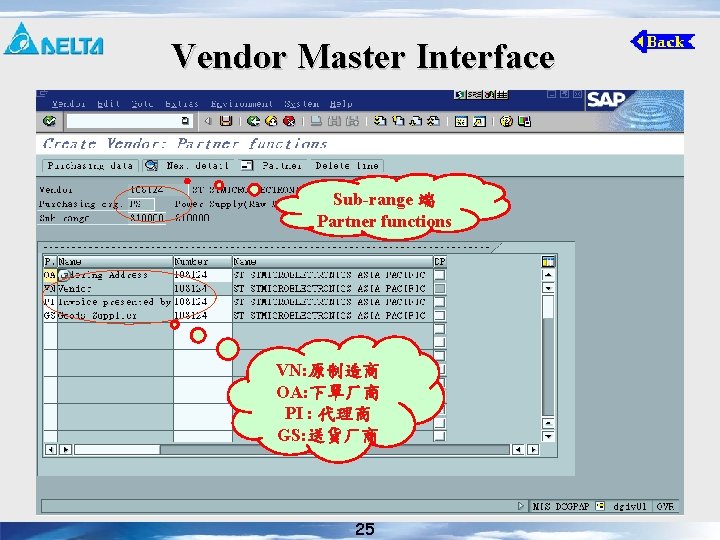The width and height of the screenshot is (720, 540).
Task: Click the Find Next binoculars icon
Action: (x=352, y=121)
